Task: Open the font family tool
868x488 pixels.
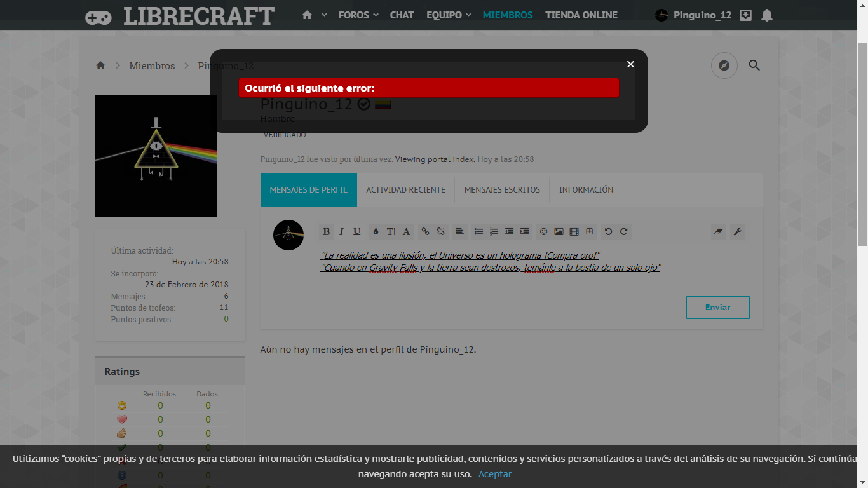Action: click(407, 232)
